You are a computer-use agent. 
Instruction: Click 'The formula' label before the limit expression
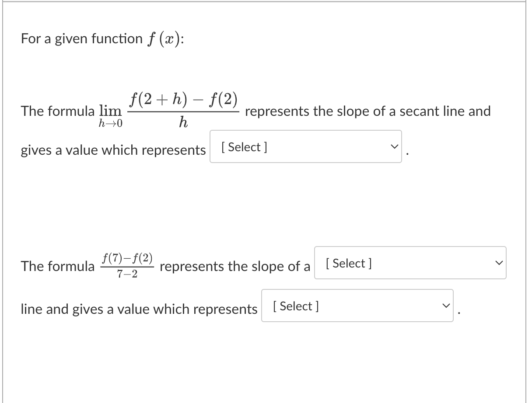[58, 111]
